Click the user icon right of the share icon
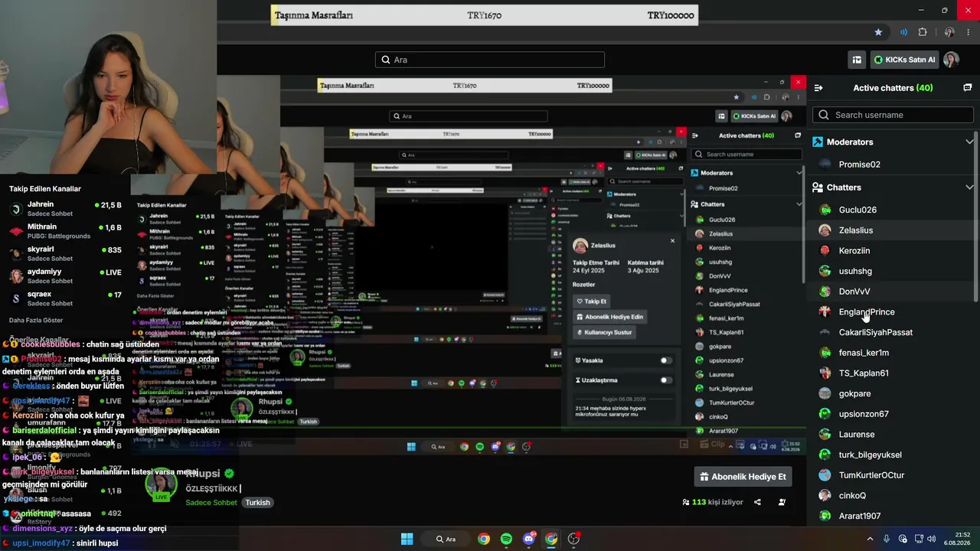Viewport: 980px width, 551px height. [782, 502]
